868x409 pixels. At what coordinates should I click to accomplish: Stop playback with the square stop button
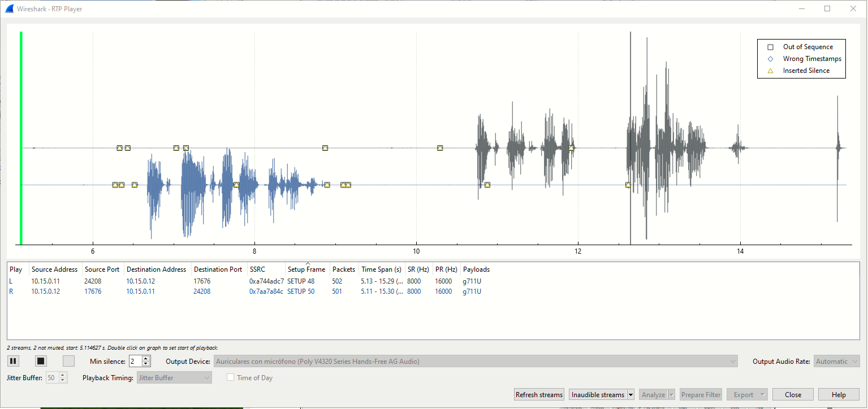click(41, 361)
